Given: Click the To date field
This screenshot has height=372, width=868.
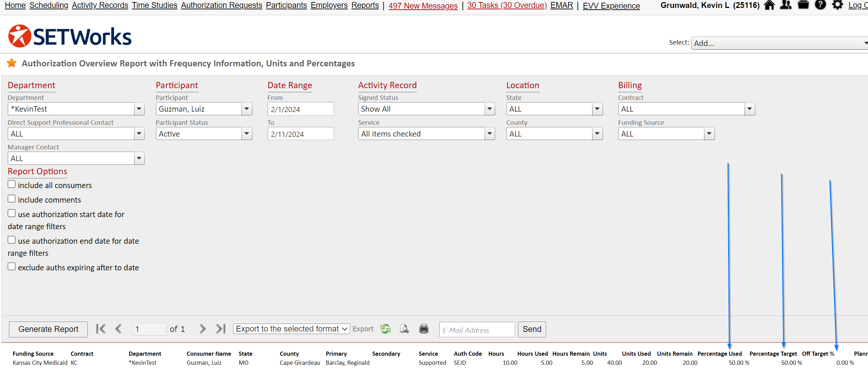Looking at the screenshot, I should 301,134.
